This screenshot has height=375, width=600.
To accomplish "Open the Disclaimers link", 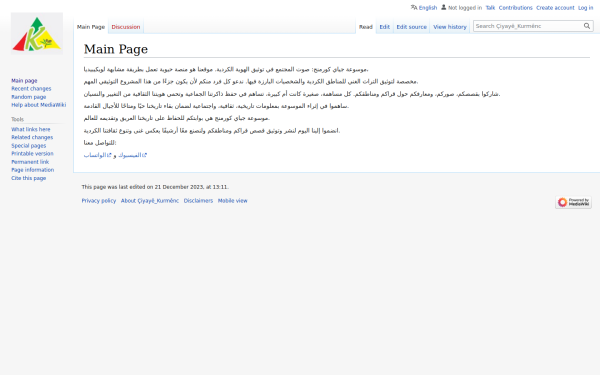I will (198, 201).
